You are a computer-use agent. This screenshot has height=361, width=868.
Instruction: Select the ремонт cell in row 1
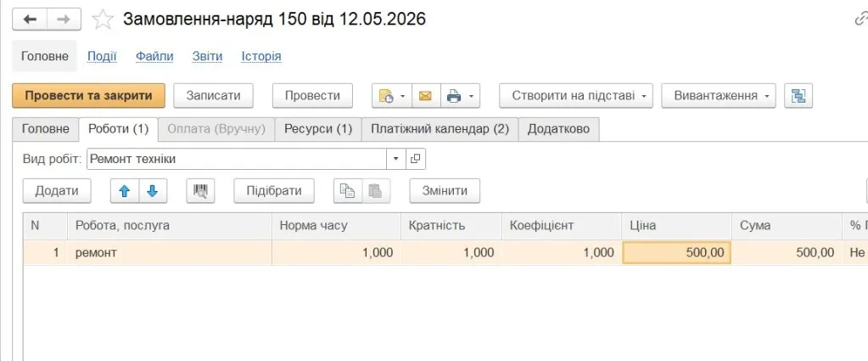pos(170,253)
